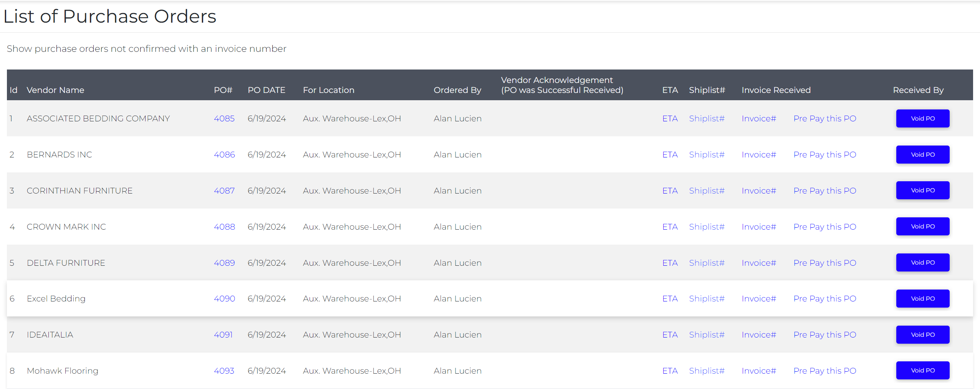Click the Vendor Name column header
The height and width of the screenshot is (389, 980).
click(55, 90)
